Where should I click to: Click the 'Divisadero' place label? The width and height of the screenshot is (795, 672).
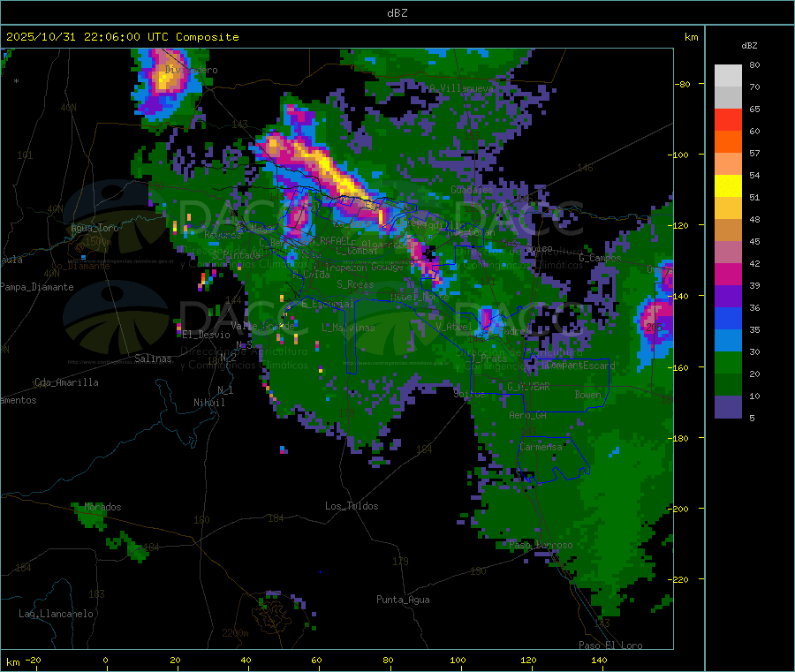point(191,70)
